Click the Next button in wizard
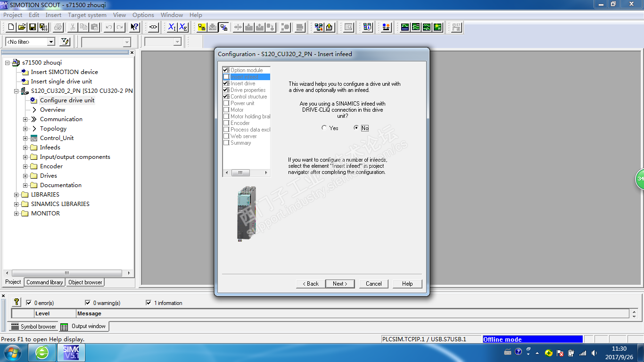 click(x=340, y=284)
